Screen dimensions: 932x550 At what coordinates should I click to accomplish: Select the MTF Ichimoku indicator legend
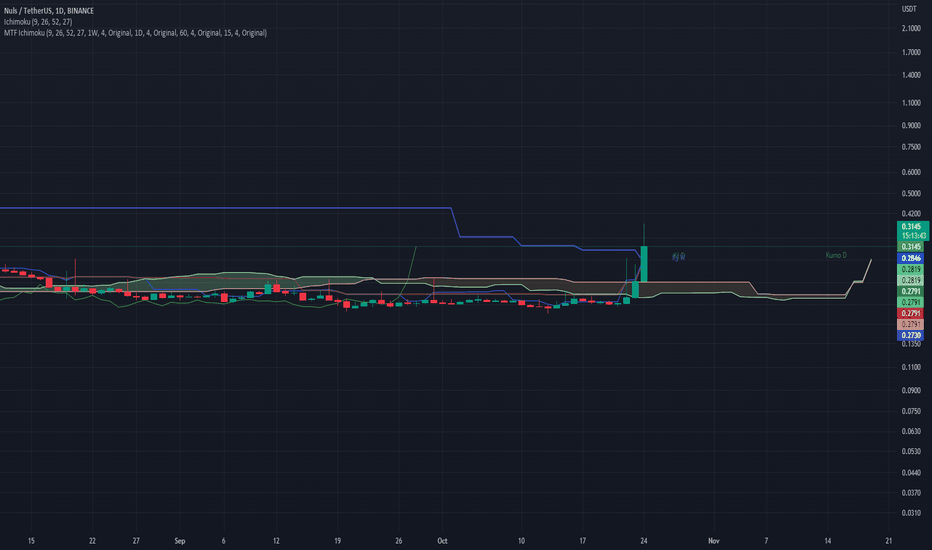136,33
